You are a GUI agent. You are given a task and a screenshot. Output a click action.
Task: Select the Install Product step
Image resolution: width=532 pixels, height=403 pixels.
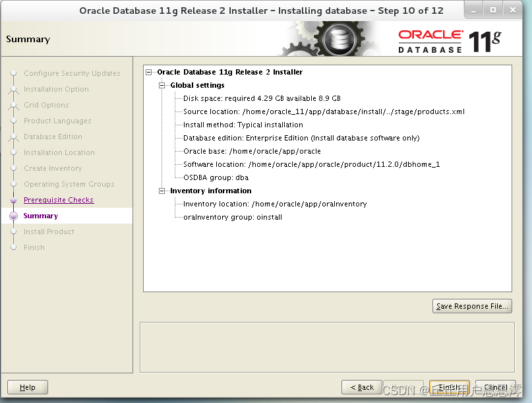tap(49, 232)
